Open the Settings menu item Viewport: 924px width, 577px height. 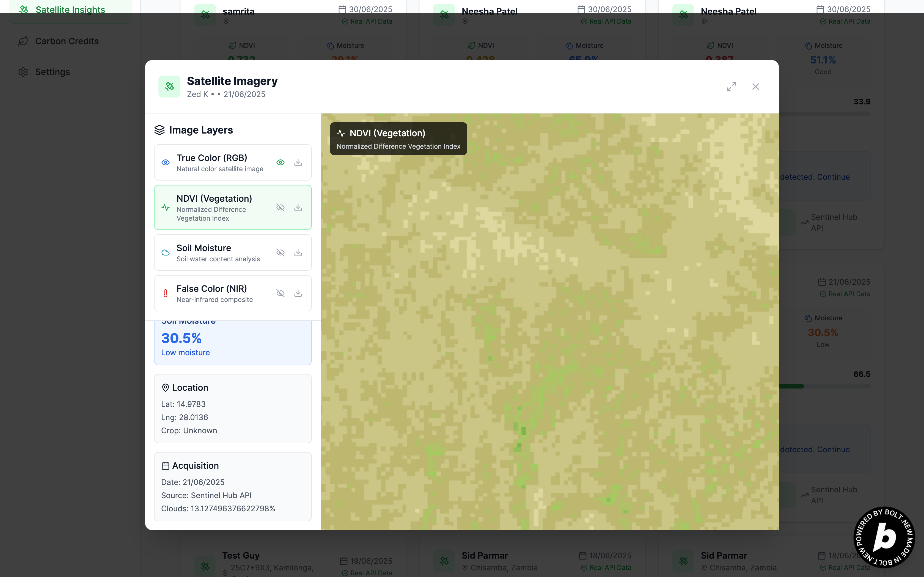52,72
